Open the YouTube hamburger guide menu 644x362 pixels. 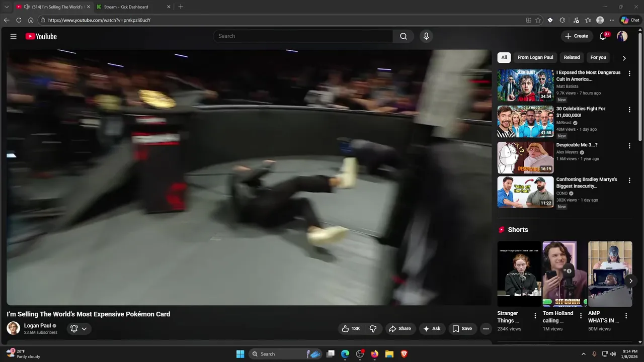pos(14,36)
